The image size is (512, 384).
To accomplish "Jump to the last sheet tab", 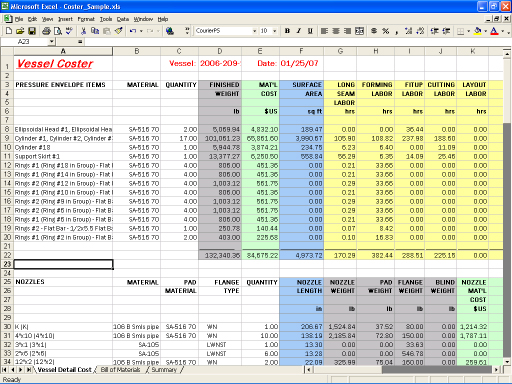I will pos(29,369).
